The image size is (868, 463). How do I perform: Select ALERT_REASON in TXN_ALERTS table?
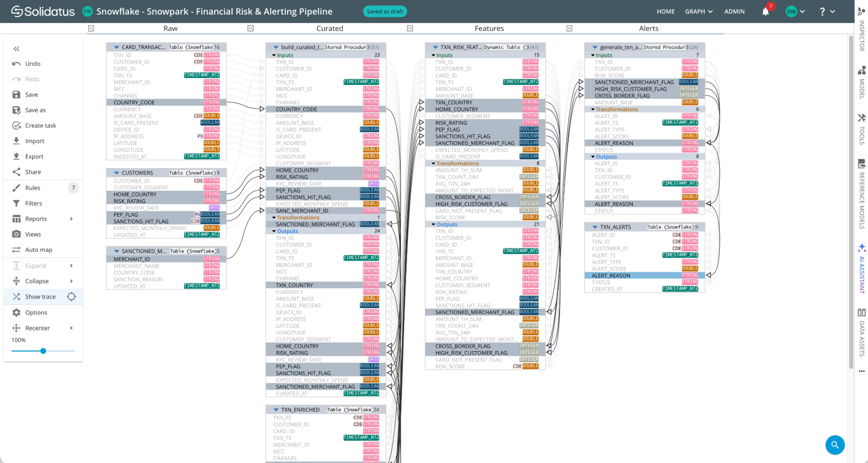[644, 276]
